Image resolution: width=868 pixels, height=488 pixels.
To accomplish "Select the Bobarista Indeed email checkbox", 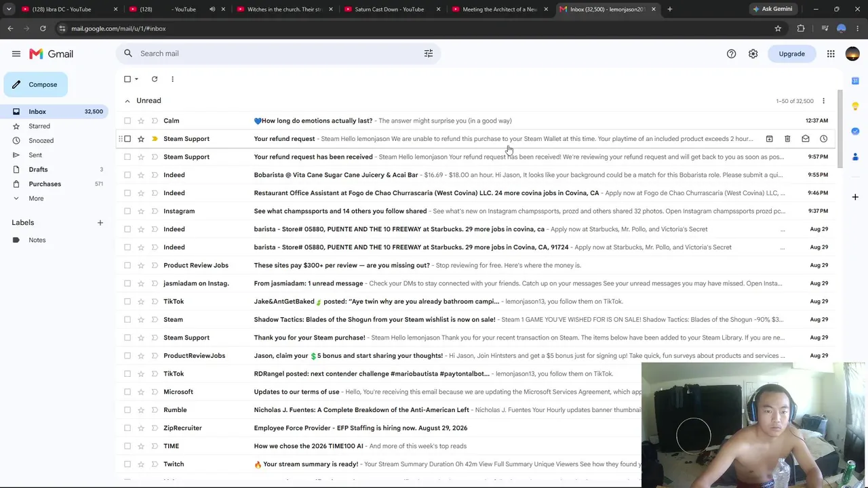I will pyautogui.click(x=127, y=175).
